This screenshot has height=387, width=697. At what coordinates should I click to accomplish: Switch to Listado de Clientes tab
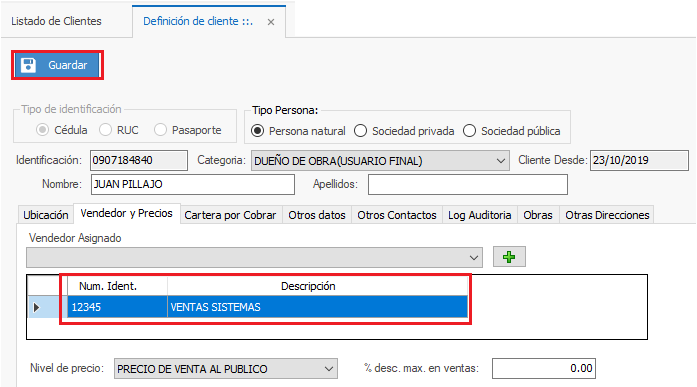56,21
